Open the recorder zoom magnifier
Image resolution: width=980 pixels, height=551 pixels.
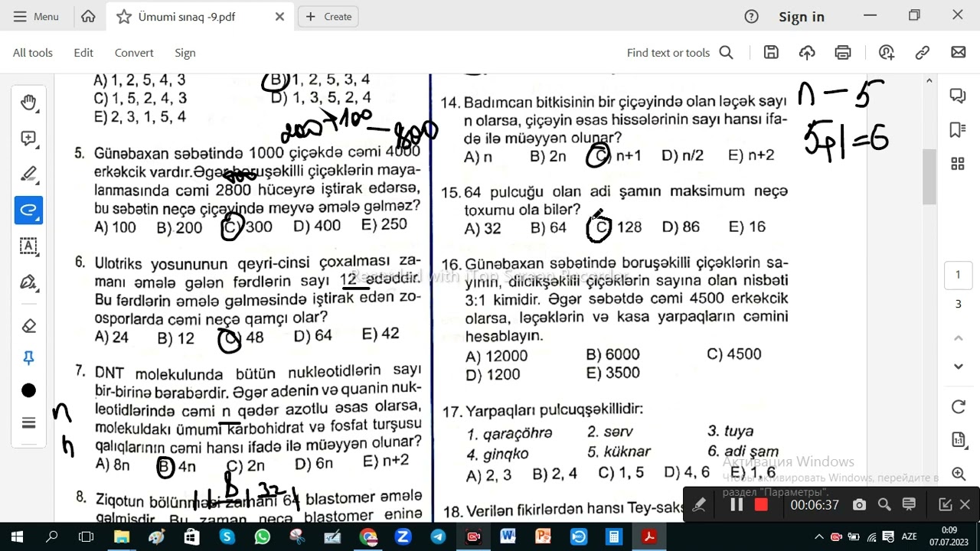[x=884, y=504]
